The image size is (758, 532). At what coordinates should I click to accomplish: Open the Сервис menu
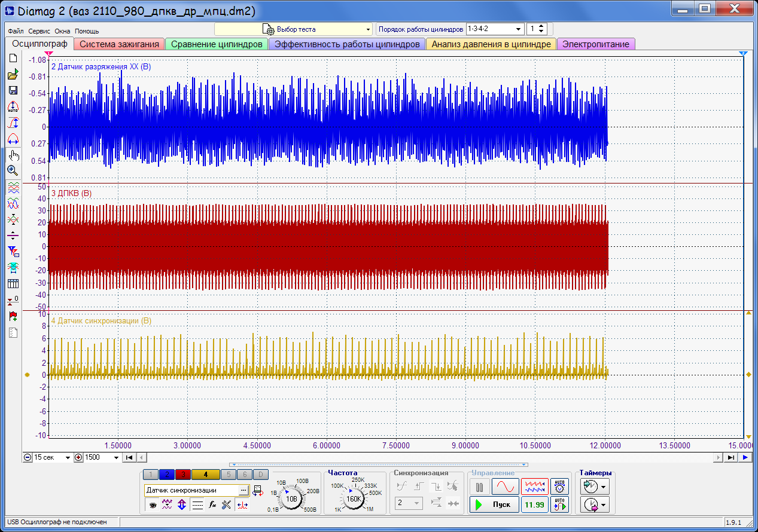click(39, 31)
